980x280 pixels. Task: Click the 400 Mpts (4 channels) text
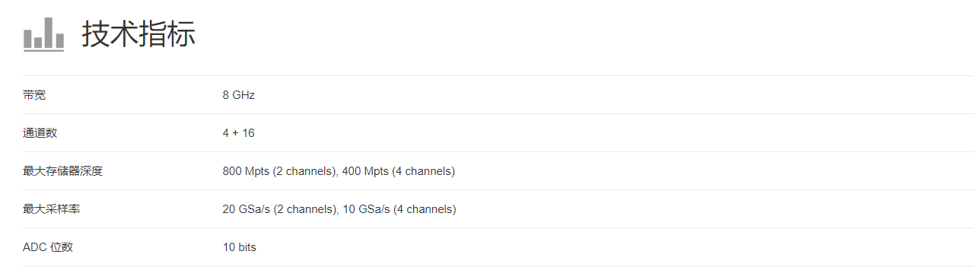tap(399, 171)
